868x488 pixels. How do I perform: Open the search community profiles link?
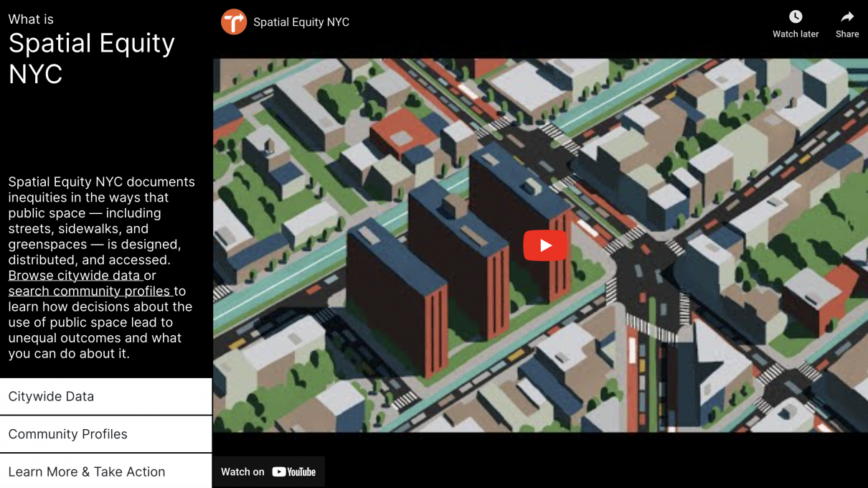coord(90,291)
